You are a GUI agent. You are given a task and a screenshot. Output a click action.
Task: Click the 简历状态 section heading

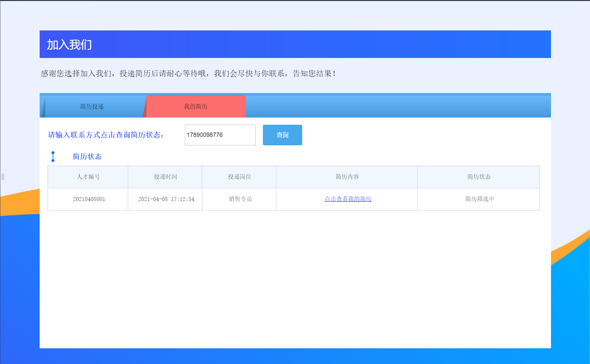point(87,156)
